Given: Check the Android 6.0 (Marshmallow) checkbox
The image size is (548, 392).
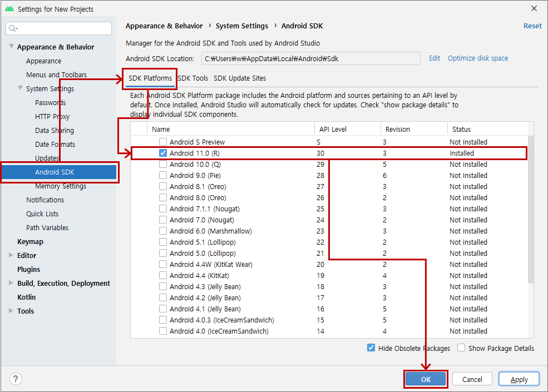Looking at the screenshot, I should coord(163,231).
